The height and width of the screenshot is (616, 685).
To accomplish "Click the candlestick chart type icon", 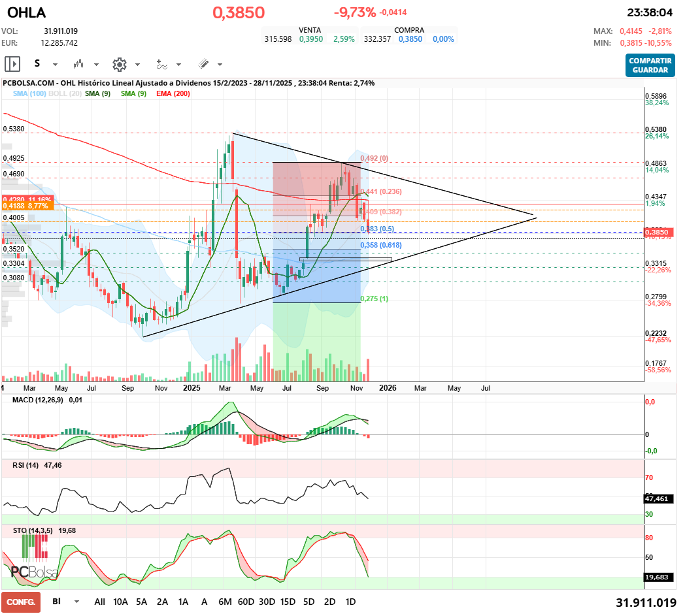I will [x=78, y=64].
